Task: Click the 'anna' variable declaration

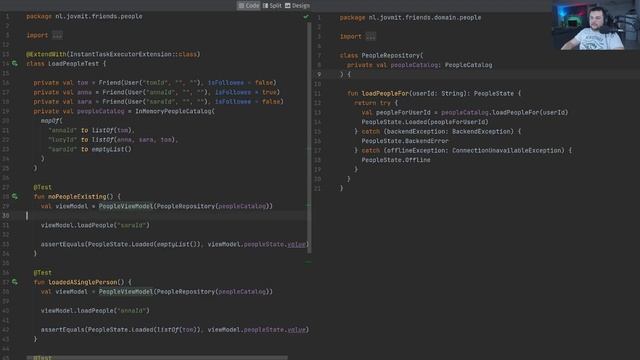Action: 84,92
